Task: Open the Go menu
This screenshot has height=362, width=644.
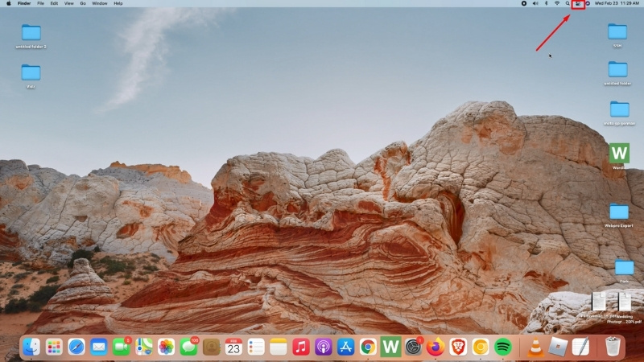Action: (83, 3)
